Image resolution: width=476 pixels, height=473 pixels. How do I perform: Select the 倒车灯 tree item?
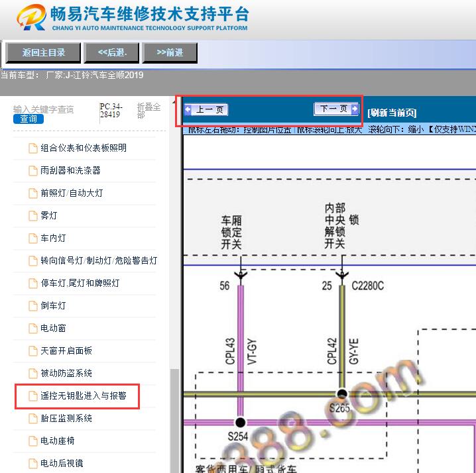[x=53, y=305]
